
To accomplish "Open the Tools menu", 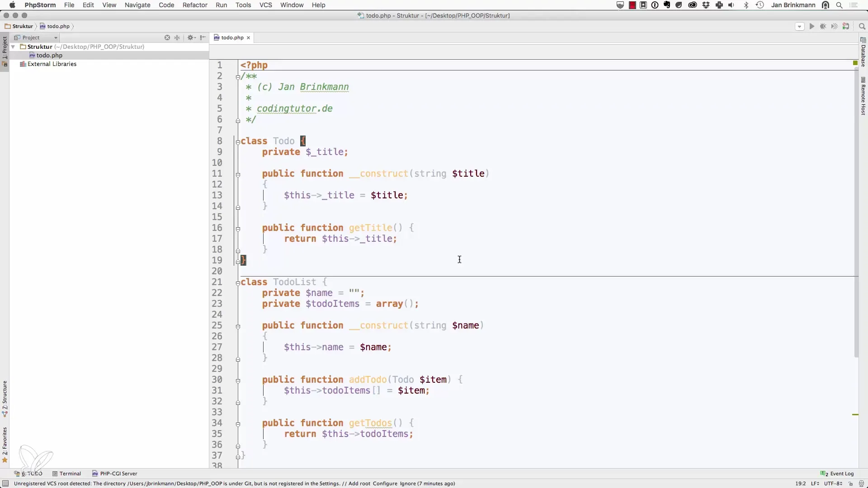I will point(243,5).
